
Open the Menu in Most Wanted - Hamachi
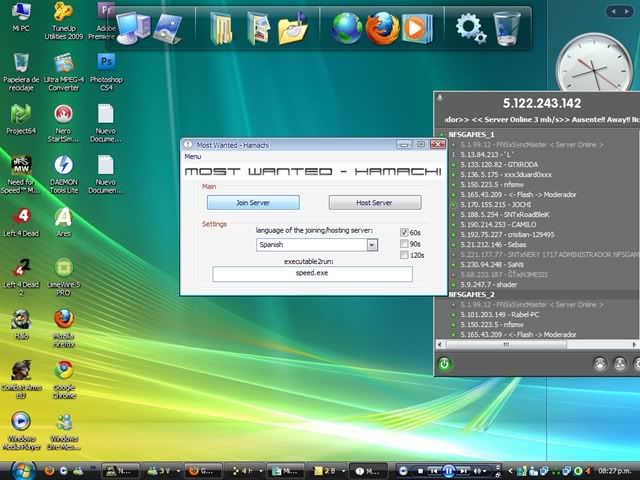[193, 156]
